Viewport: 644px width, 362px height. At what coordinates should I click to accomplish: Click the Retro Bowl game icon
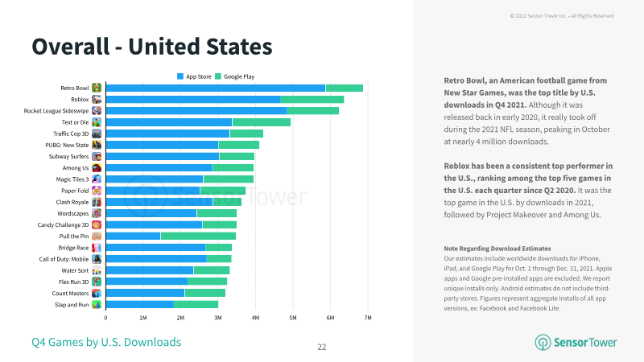click(x=97, y=88)
